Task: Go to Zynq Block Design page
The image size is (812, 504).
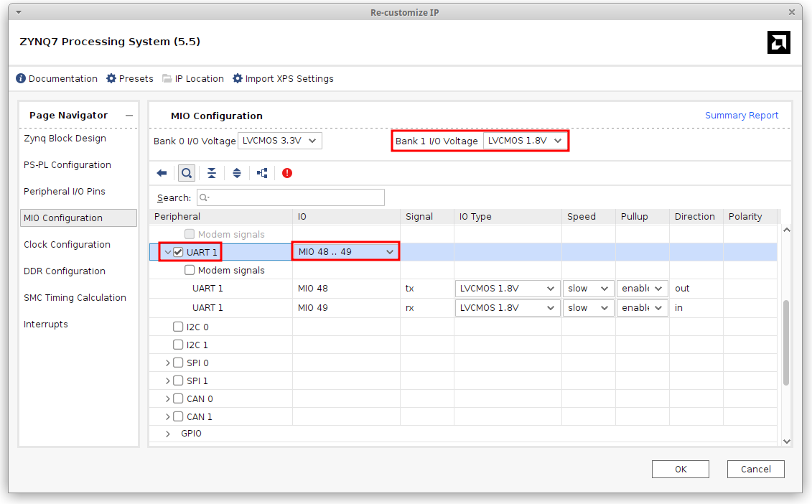Action: [65, 139]
